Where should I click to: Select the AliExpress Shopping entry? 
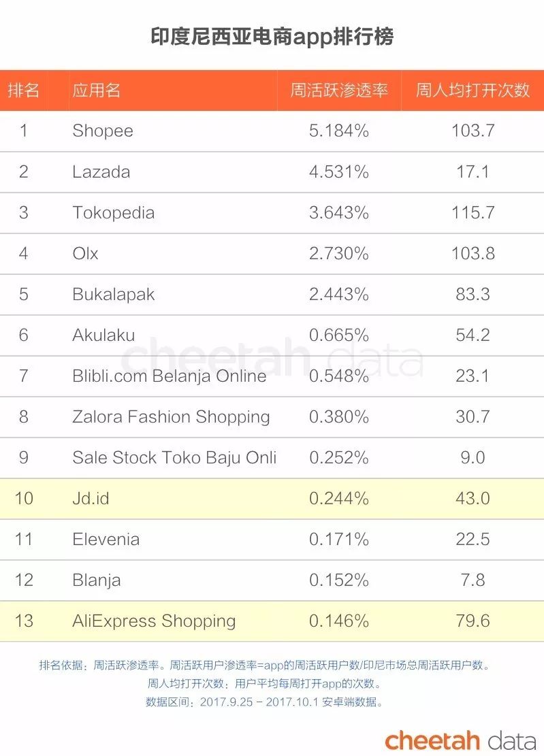coord(154,621)
